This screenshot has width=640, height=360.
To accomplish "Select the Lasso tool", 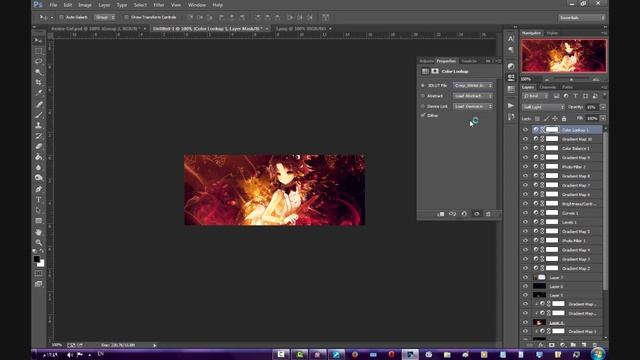I will (x=38, y=61).
